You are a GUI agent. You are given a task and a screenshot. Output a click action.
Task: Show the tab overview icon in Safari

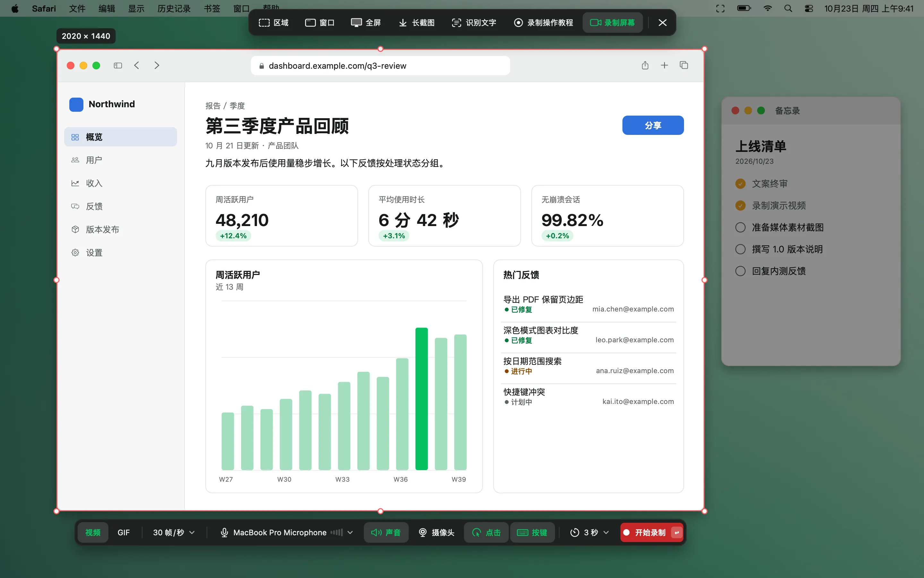click(684, 66)
